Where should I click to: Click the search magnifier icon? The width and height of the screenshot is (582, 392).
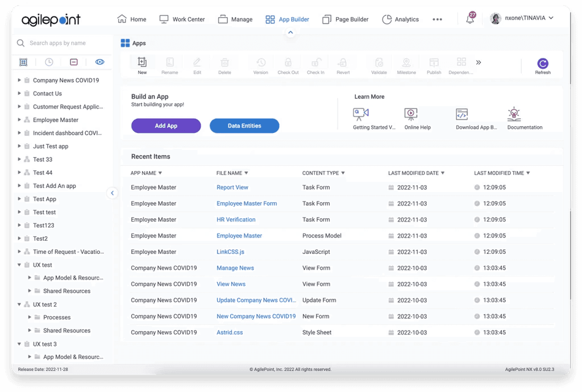click(21, 43)
